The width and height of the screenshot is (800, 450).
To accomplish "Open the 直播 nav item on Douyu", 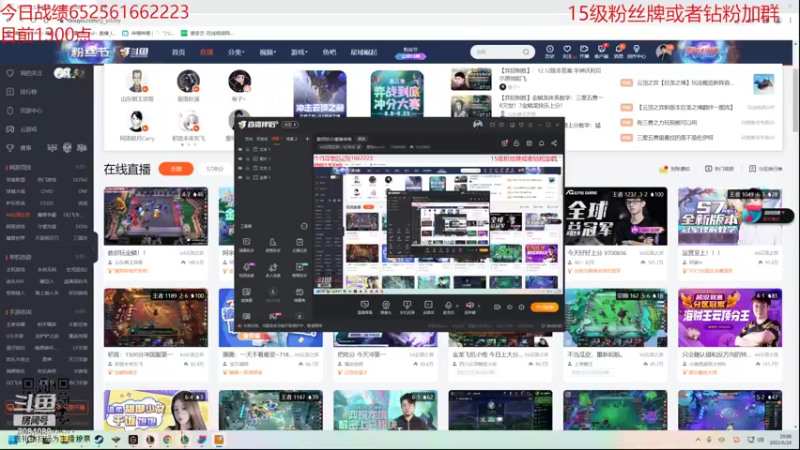I will [x=207, y=52].
